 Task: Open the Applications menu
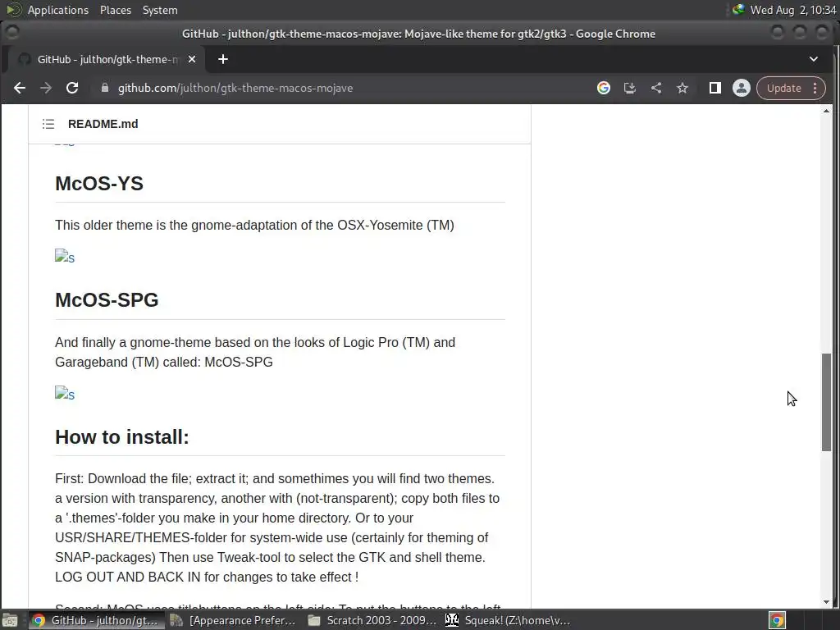[58, 10]
